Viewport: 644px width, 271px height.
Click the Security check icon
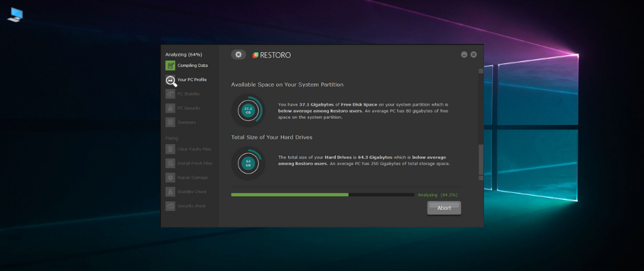(x=170, y=206)
